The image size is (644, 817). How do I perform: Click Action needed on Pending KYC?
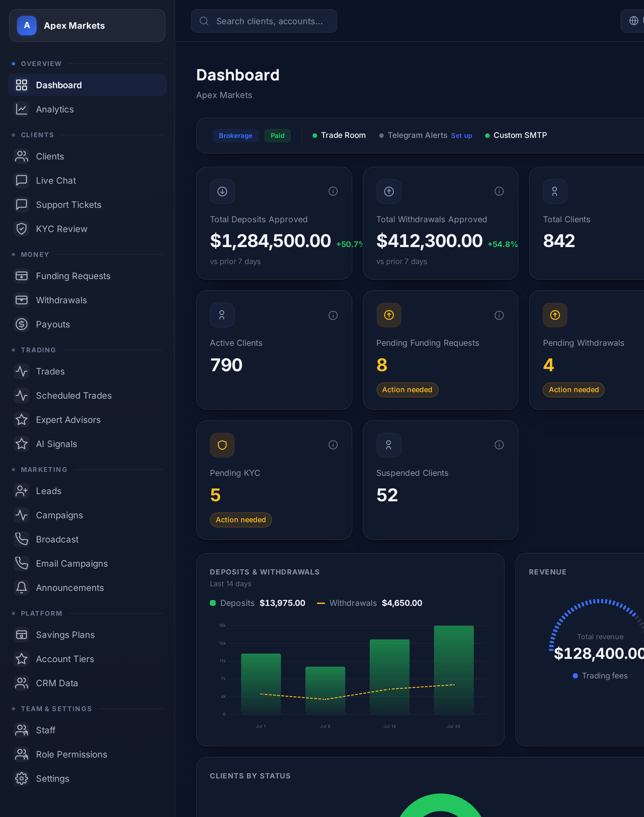click(x=241, y=520)
